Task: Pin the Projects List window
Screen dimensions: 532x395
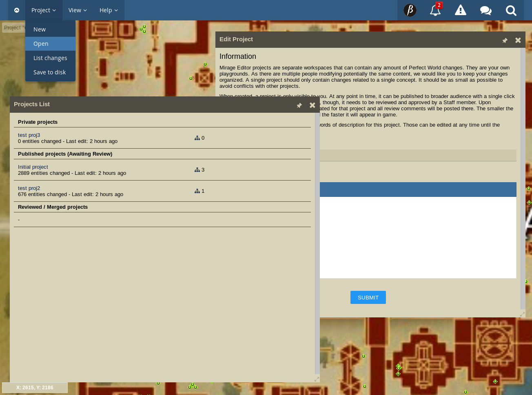Action: [299, 105]
